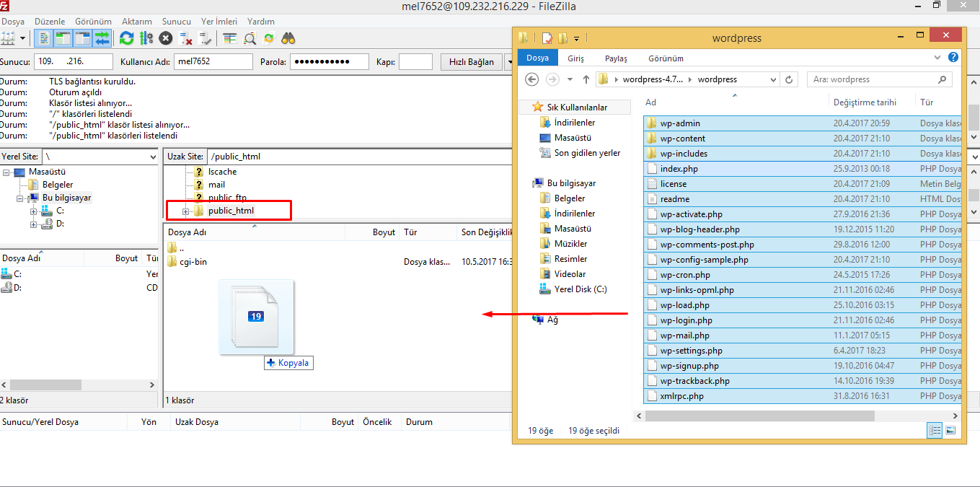980x487 pixels.
Task: Click the binoculars file search icon
Action: pyautogui.click(x=288, y=38)
